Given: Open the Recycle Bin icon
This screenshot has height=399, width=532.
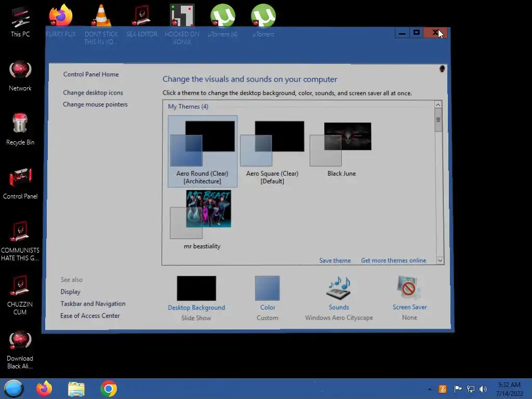Looking at the screenshot, I should click(20, 129).
